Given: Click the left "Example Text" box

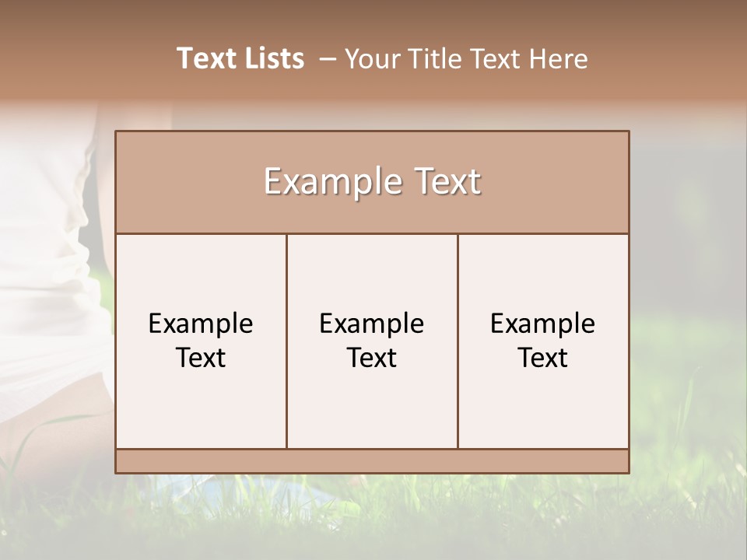Looking at the screenshot, I should point(201,341).
